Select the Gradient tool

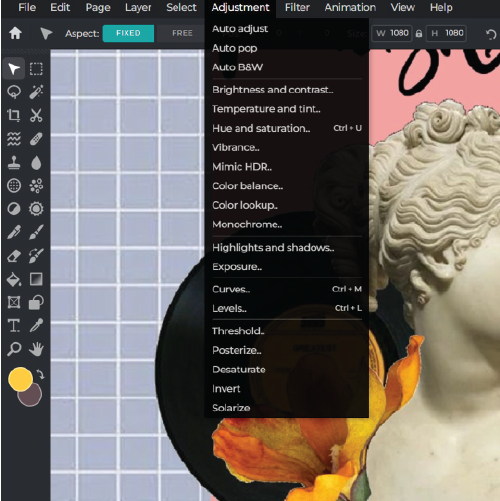[x=36, y=279]
